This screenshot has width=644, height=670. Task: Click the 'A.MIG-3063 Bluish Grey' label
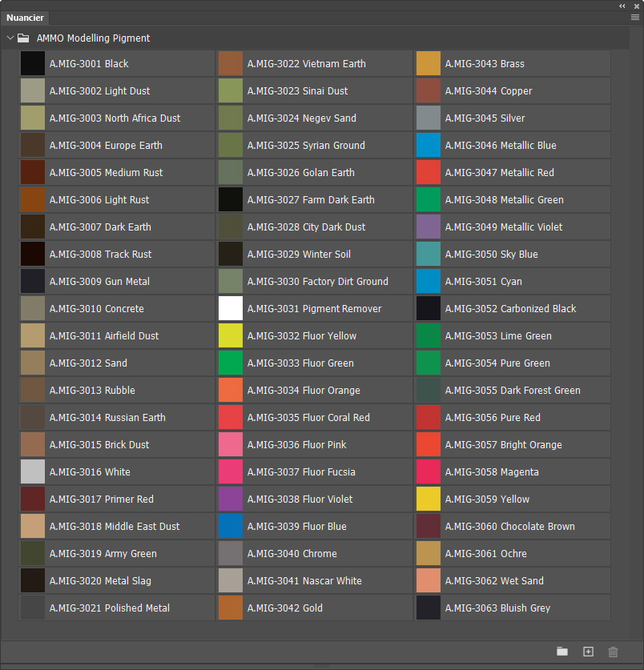[x=497, y=608]
